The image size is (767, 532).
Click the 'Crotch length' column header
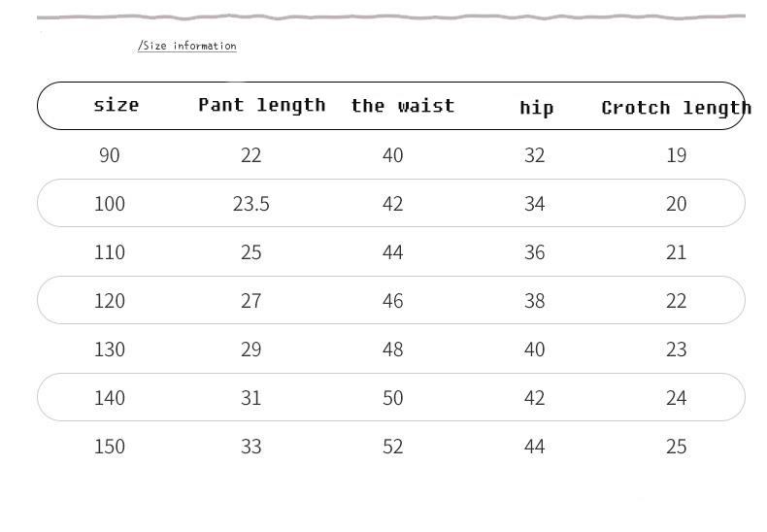(676, 108)
